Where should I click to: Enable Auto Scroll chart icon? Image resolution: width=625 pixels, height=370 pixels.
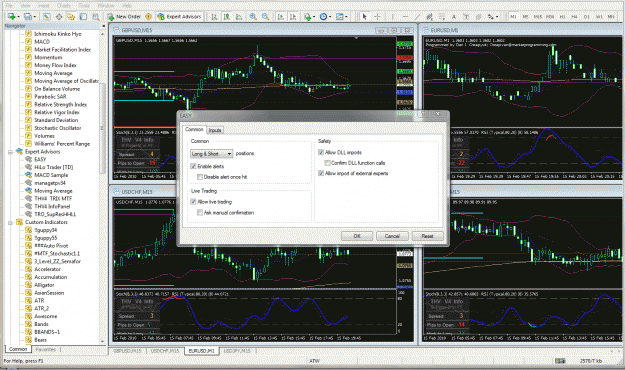point(281,16)
